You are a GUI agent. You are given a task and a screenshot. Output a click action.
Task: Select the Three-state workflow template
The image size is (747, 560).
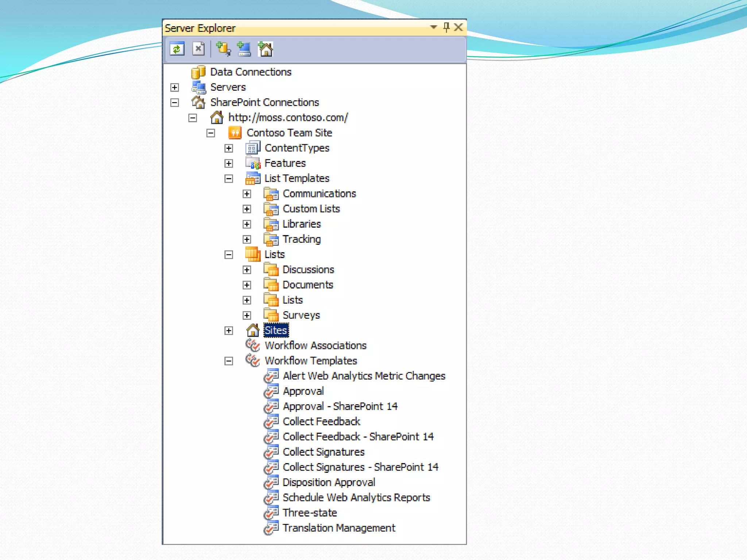[x=310, y=513]
